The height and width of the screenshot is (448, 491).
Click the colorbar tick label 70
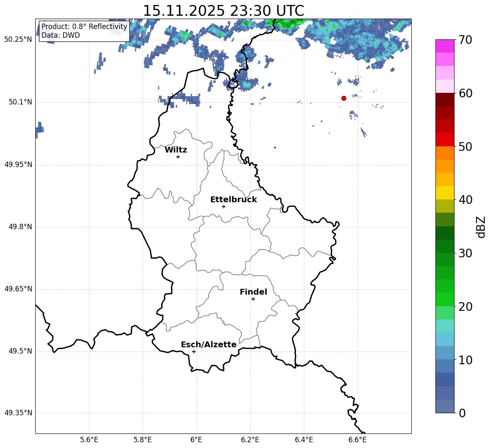[x=465, y=40]
